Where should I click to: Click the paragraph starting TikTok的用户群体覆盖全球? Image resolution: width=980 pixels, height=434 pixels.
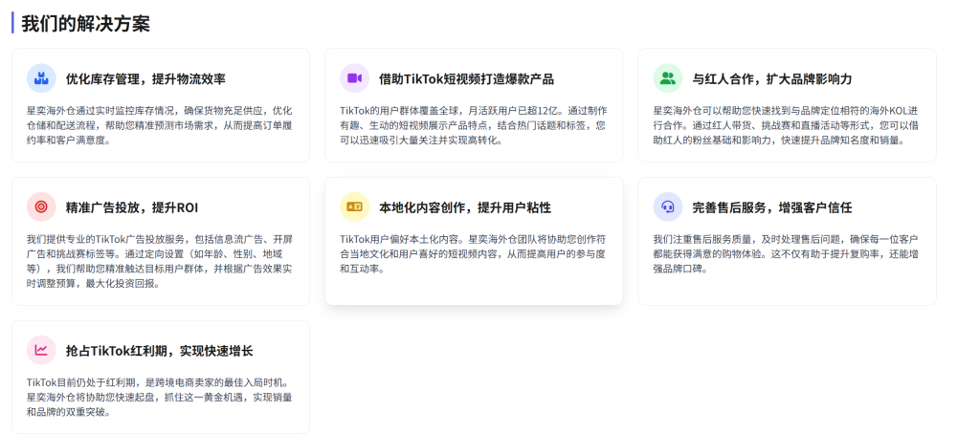coord(474,125)
